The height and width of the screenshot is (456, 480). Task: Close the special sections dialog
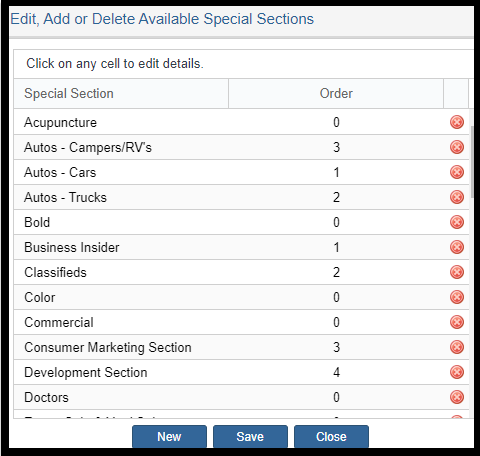331,436
